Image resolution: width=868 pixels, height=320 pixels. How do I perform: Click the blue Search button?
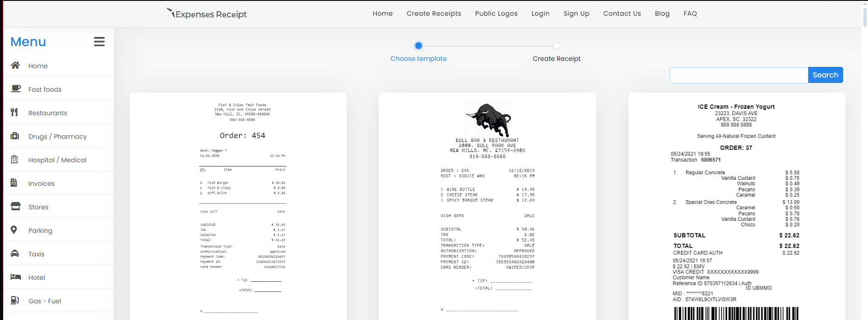click(825, 75)
